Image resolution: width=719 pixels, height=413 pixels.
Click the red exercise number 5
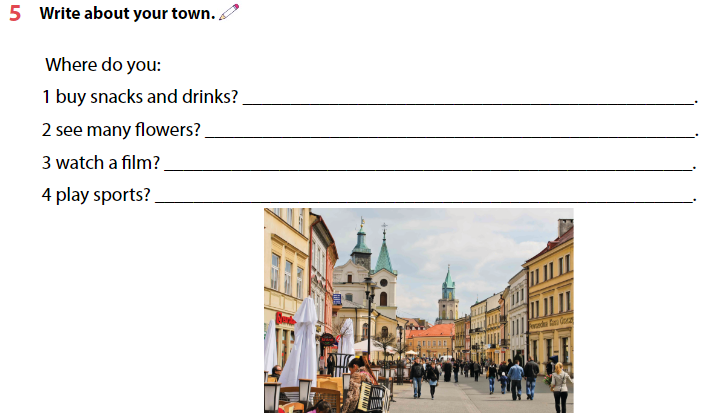coord(14,15)
